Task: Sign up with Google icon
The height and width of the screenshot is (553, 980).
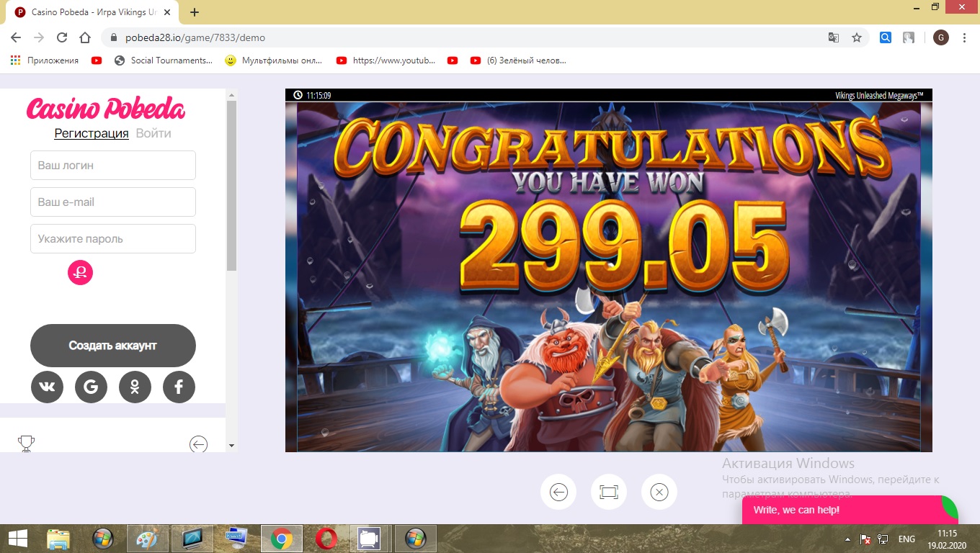Action: tap(91, 387)
